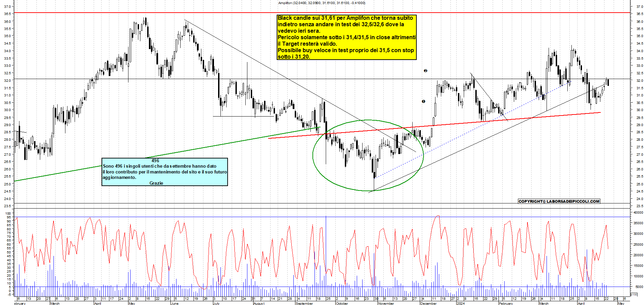Click the Amplifon price quote title at top
The height and width of the screenshot is (305, 644).
322,3
